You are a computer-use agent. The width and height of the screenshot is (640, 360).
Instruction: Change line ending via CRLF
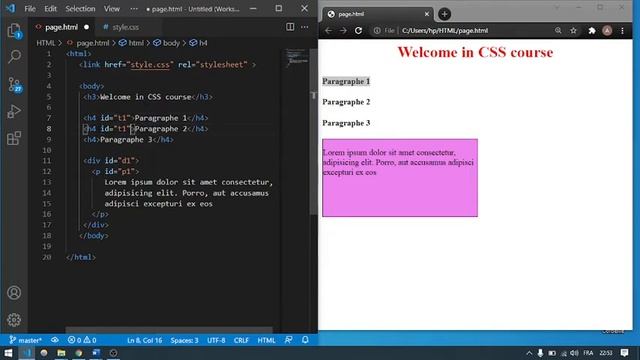241,340
